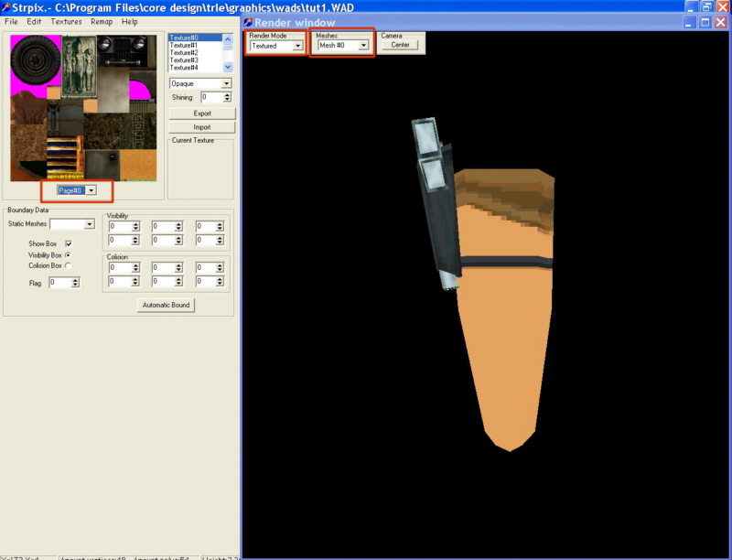This screenshot has width=732, height=560.
Task: Minimize the Render window
Action: point(690,22)
